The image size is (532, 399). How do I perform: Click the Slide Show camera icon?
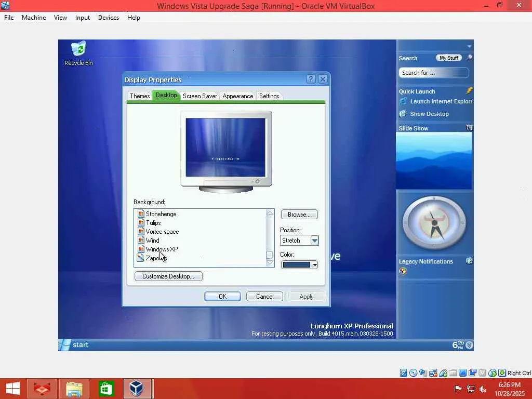(469, 128)
